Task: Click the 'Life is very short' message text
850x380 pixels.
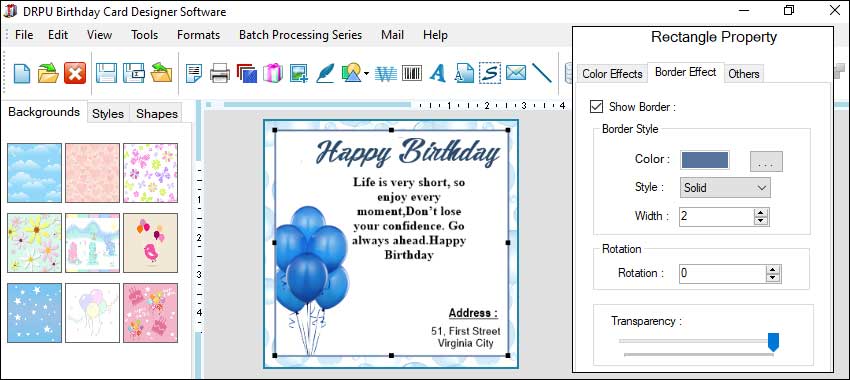Action: (409, 218)
